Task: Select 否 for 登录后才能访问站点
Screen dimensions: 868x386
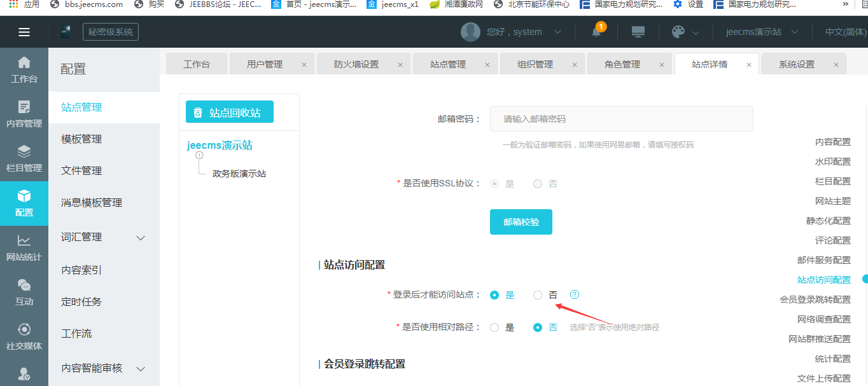Action: [x=538, y=295]
